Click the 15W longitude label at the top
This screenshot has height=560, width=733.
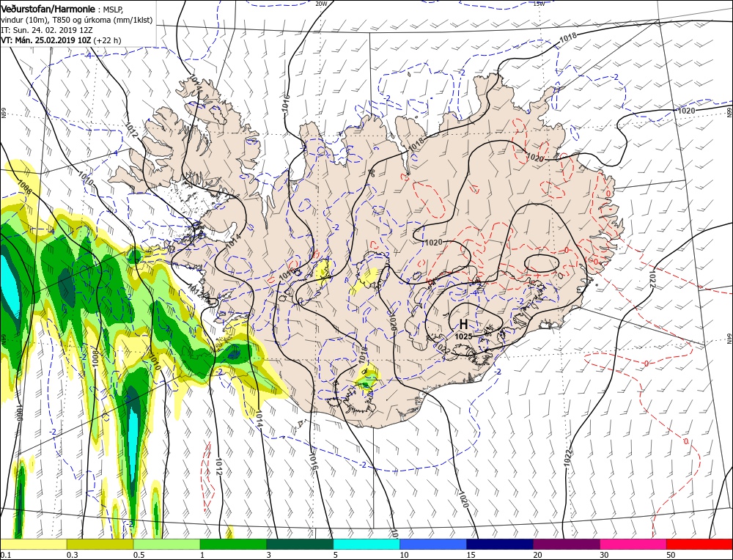539,4
